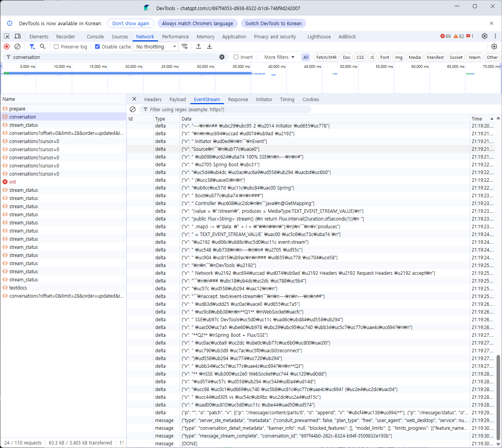The height and width of the screenshot is (448, 502).
Task: Open DevTools settings gear in the tab bar
Action: 485,36
